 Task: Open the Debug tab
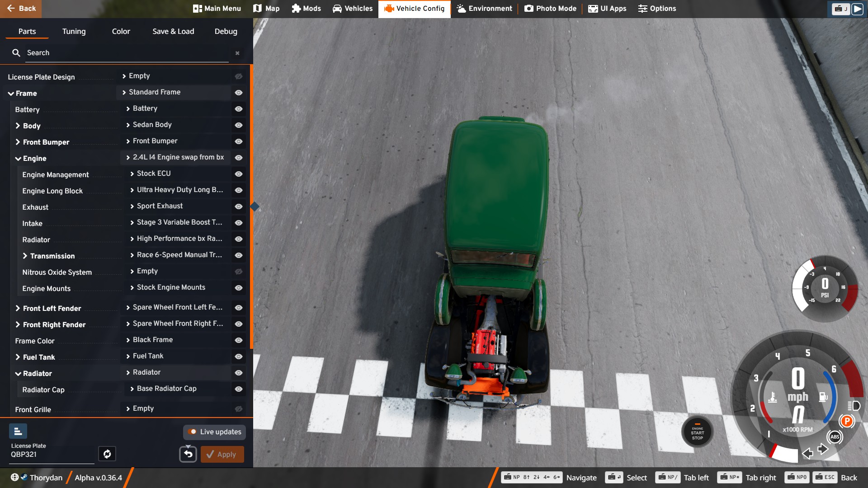pyautogui.click(x=226, y=31)
